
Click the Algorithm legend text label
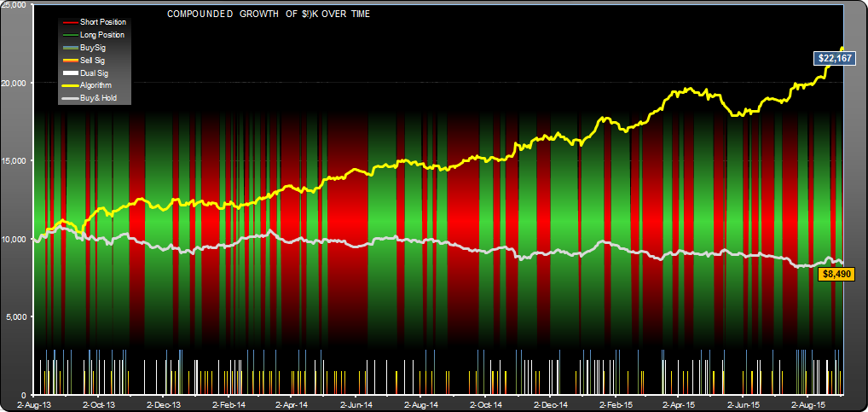click(95, 86)
